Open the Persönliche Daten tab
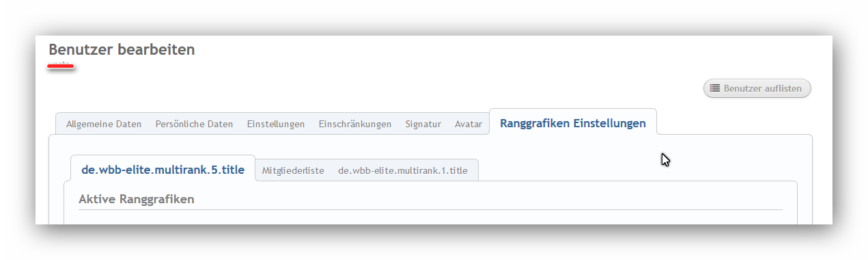The height and width of the screenshot is (260, 868). coord(194,124)
